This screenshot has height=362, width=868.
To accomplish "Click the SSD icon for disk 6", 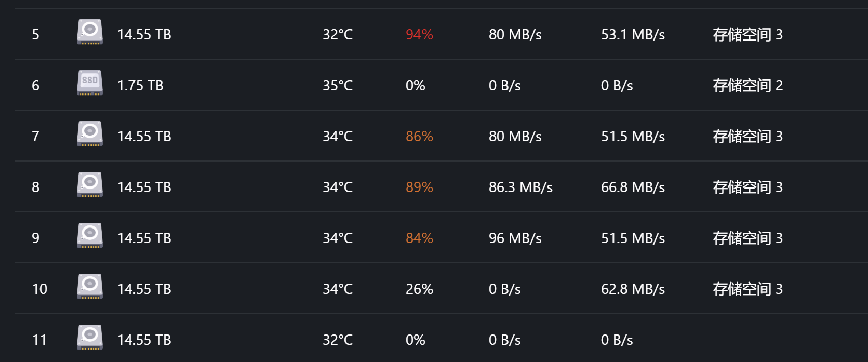I will pyautogui.click(x=90, y=83).
